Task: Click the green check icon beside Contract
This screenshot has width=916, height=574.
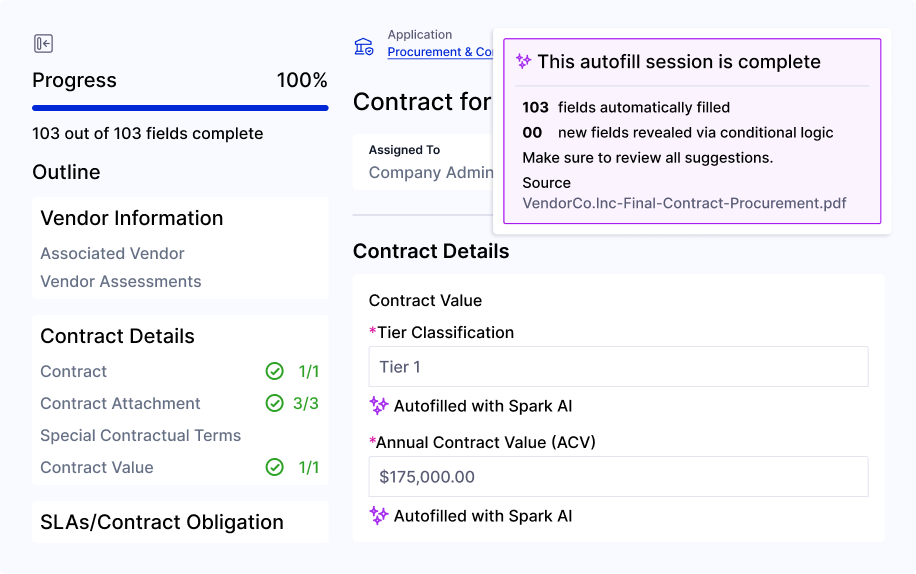Action: (x=275, y=371)
